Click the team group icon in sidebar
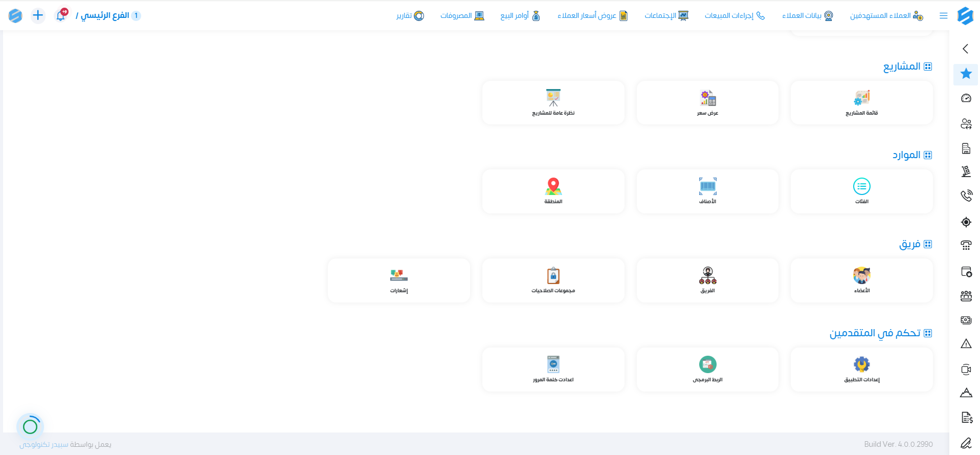The width and height of the screenshot is (980, 455). pyautogui.click(x=966, y=296)
